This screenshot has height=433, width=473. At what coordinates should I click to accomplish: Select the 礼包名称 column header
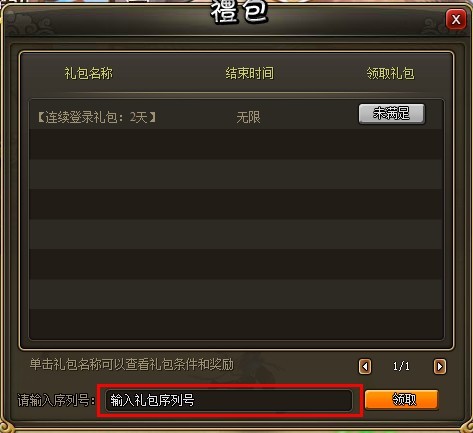89,73
